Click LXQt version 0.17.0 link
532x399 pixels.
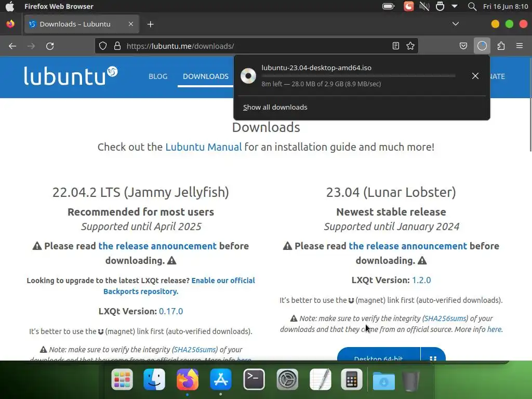171,311
